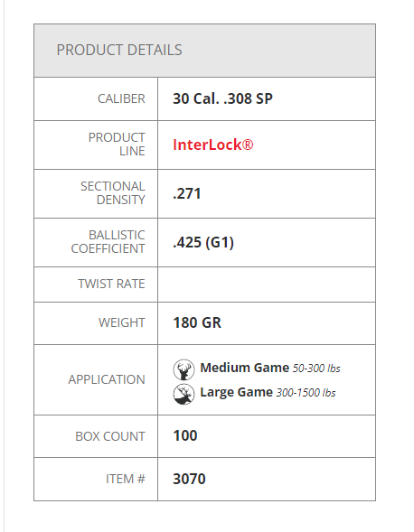Click the item number 3070
Screen dimensions: 414x532
pos(189,479)
